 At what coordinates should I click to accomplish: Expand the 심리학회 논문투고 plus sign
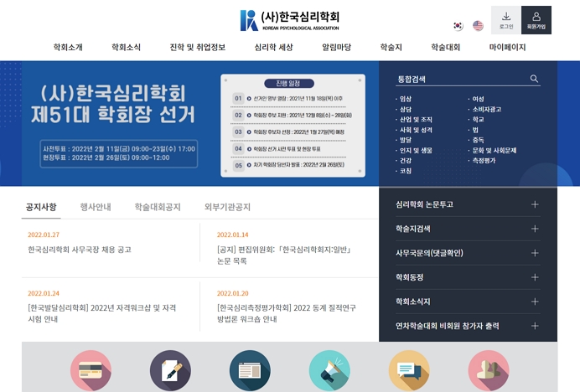click(x=535, y=204)
